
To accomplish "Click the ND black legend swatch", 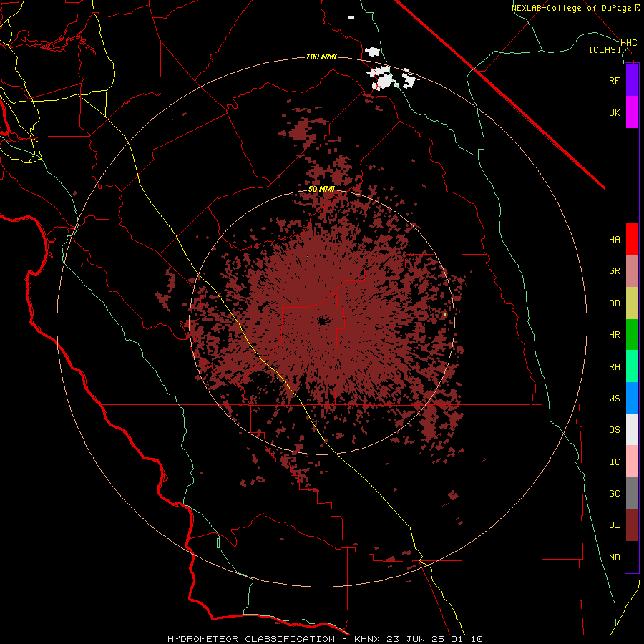I will [632, 557].
